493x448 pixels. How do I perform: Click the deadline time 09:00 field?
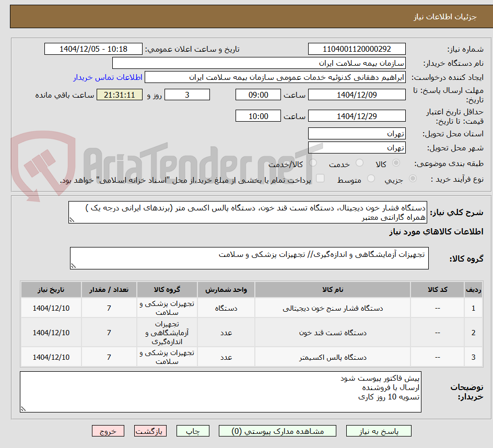tap(258, 95)
